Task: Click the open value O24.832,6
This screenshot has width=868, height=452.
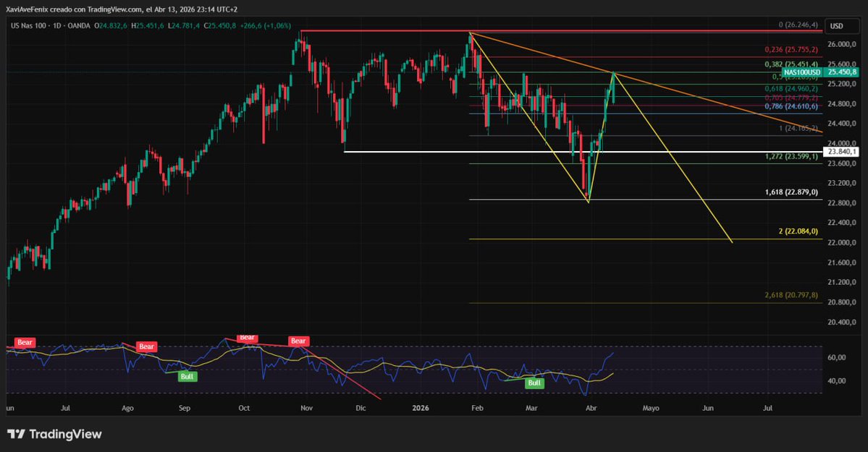Action: tap(110, 25)
